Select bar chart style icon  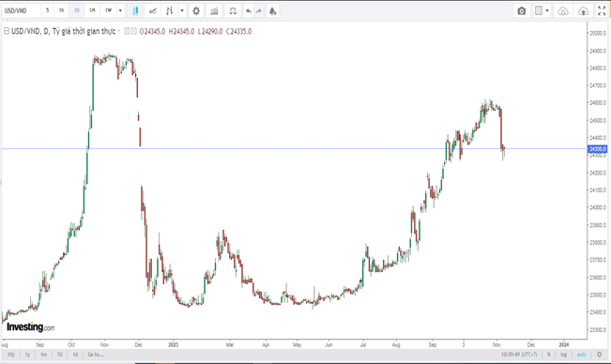(x=170, y=11)
